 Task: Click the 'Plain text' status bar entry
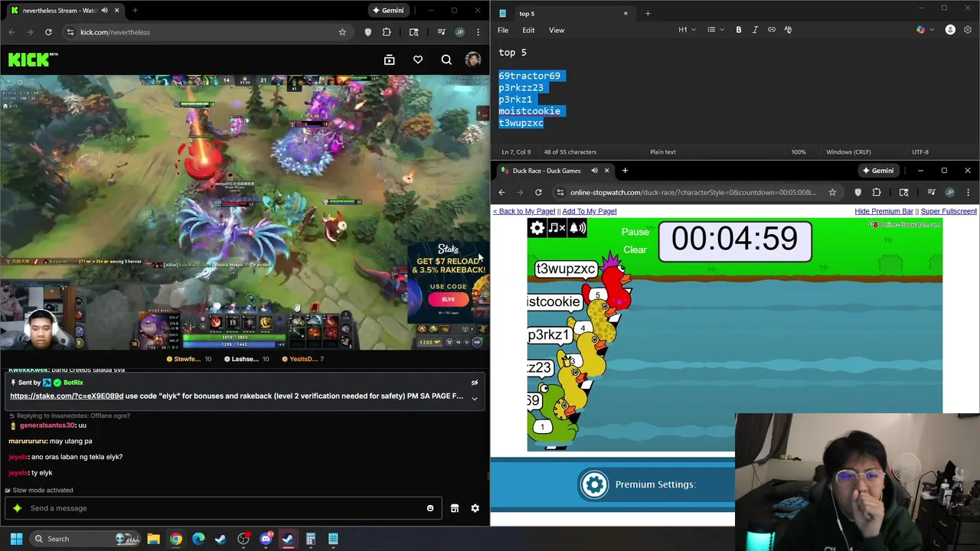point(663,152)
